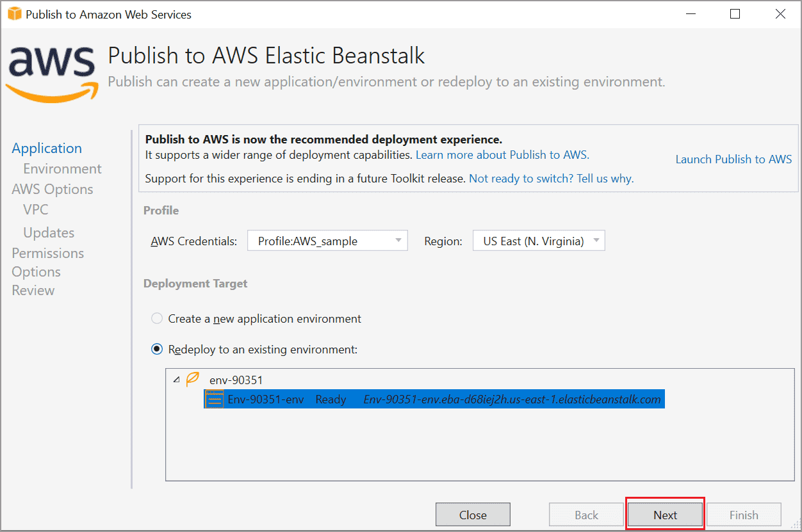Screen dimensions: 802x532
Task: Open the Region selection dropdown
Action: click(x=538, y=240)
